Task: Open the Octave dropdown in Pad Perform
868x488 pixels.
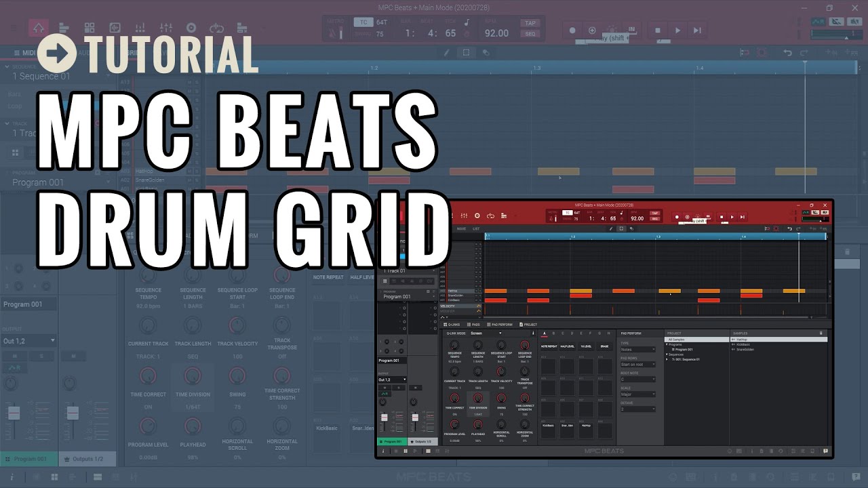Action: click(638, 409)
